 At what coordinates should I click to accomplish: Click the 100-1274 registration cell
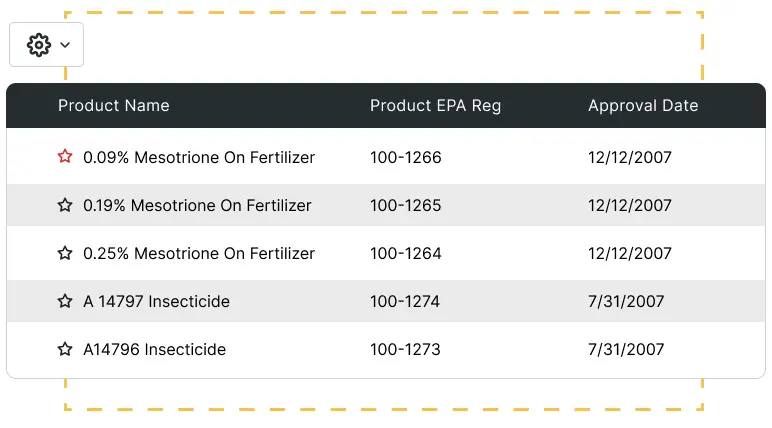[405, 301]
